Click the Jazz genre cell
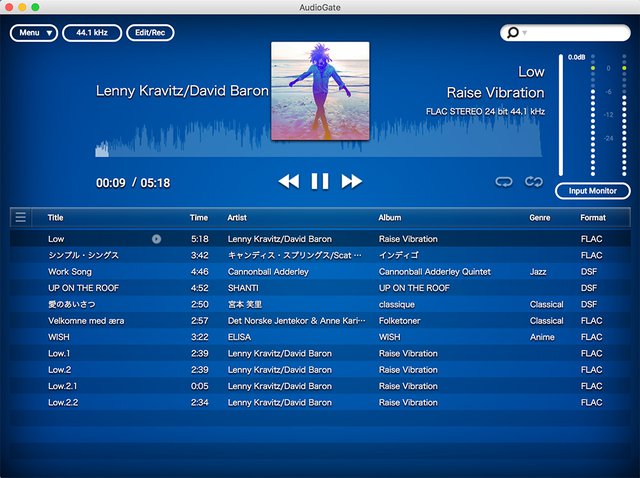Image resolution: width=640 pixels, height=478 pixels. [x=538, y=272]
